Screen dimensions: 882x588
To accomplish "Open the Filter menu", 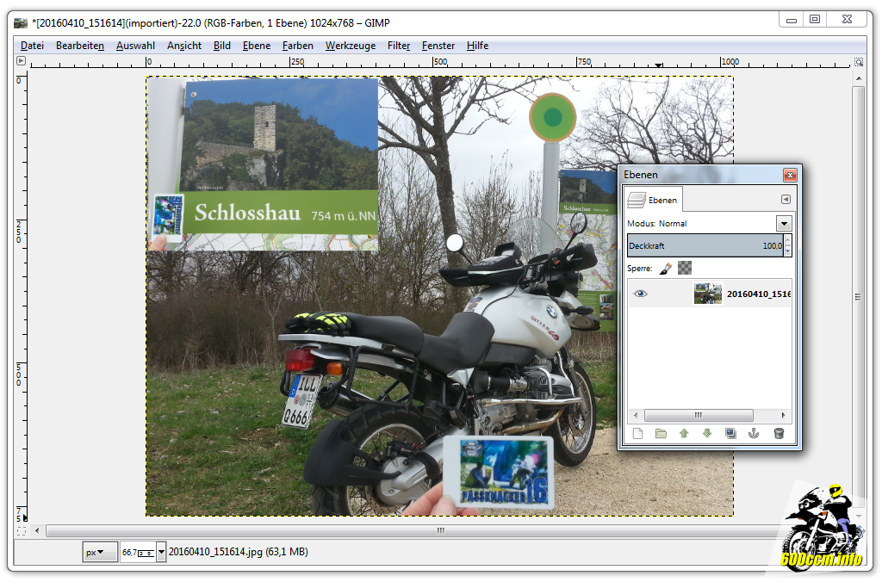I will (398, 46).
